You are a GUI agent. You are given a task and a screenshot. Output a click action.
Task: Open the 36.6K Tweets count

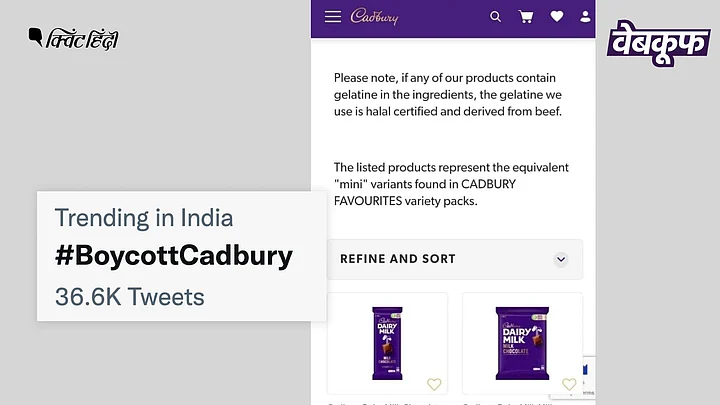[129, 297]
